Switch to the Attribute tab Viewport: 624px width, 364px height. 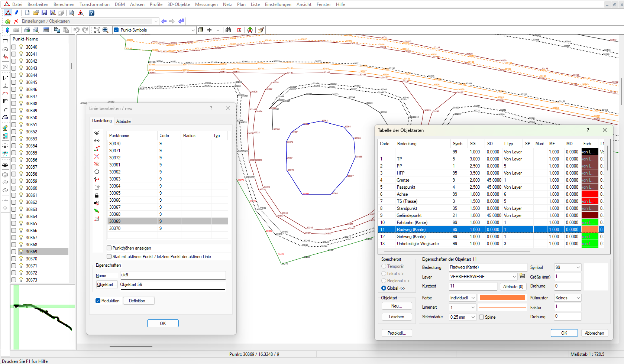[123, 121]
